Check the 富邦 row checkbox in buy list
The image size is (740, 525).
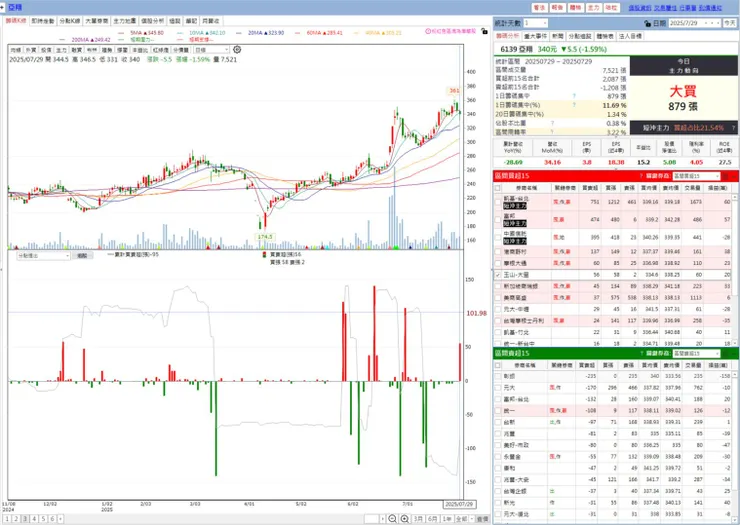(498, 220)
